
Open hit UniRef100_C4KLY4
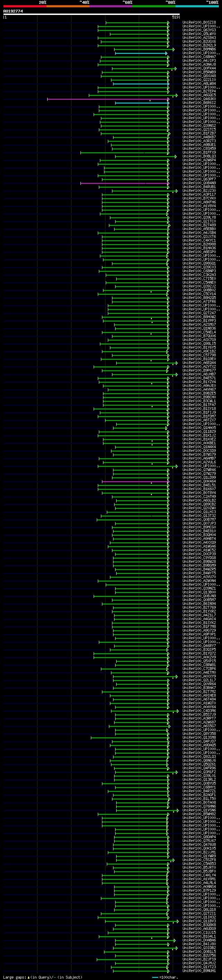[199, 875]
